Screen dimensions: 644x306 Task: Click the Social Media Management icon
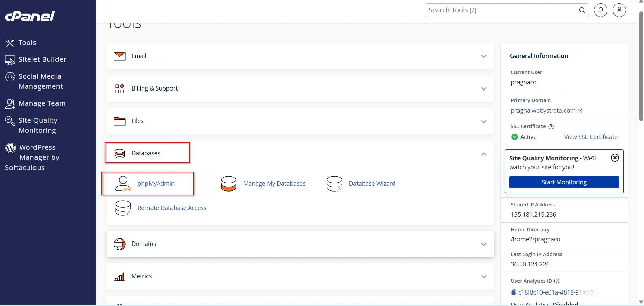(x=10, y=77)
